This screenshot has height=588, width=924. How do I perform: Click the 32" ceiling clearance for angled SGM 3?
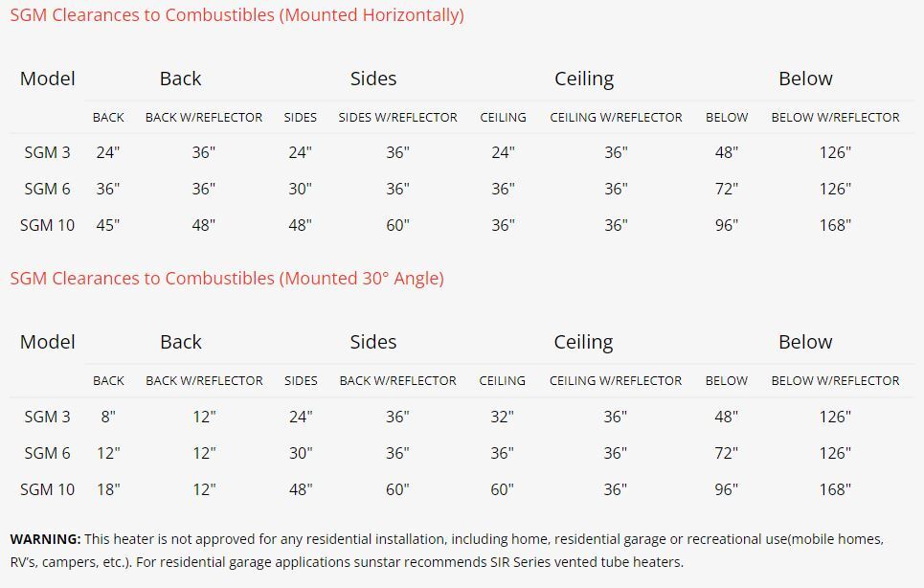click(x=502, y=417)
